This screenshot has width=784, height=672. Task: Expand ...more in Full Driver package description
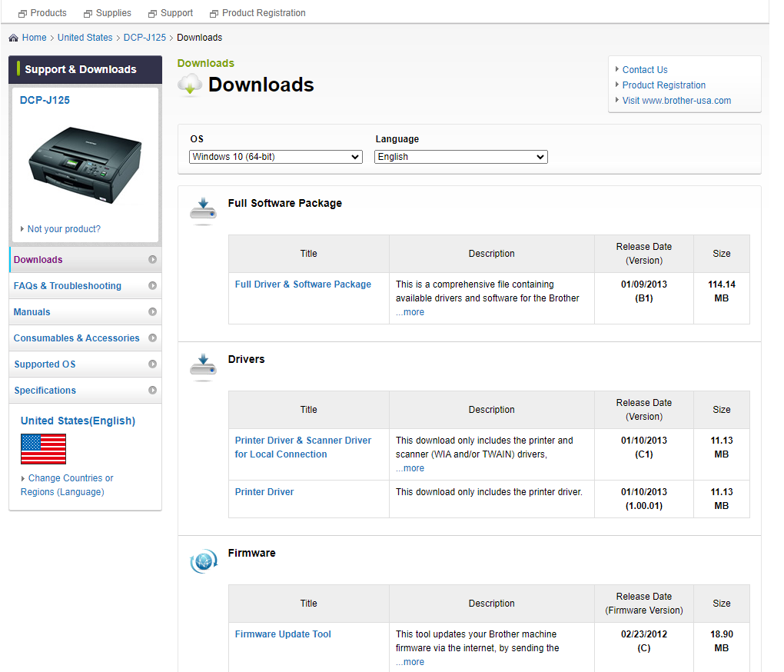click(x=410, y=312)
